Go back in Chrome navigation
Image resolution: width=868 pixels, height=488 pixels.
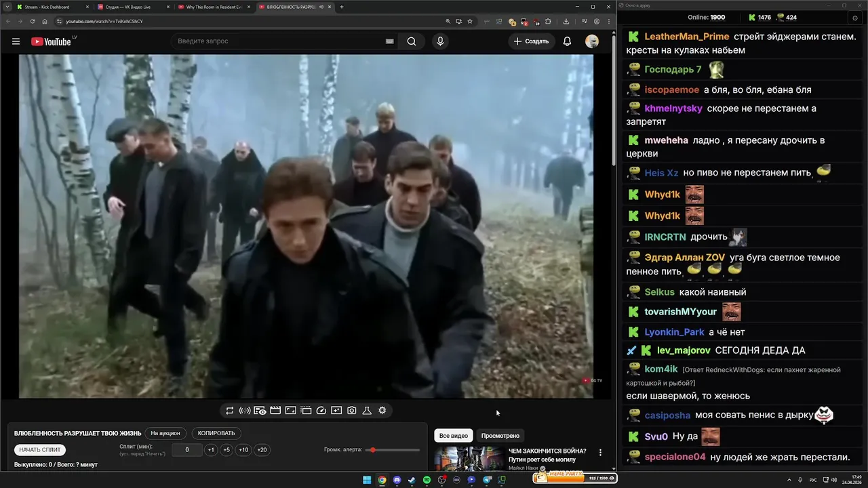(7, 21)
